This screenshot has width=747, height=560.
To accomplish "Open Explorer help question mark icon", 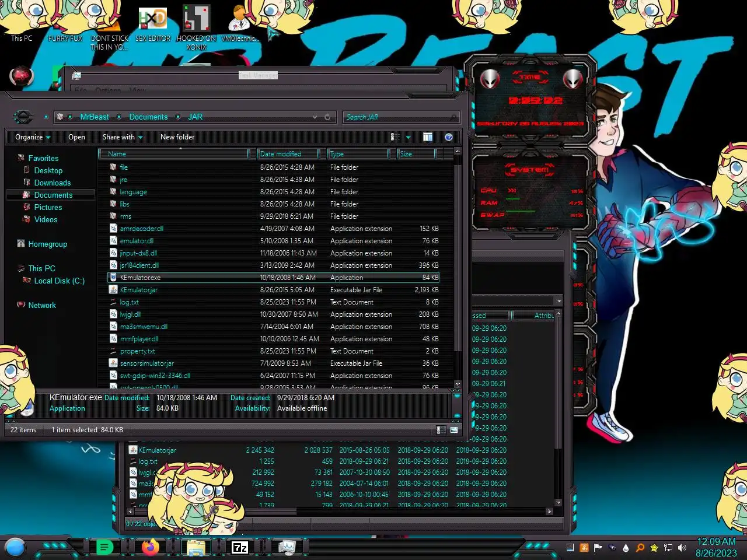I will [449, 137].
